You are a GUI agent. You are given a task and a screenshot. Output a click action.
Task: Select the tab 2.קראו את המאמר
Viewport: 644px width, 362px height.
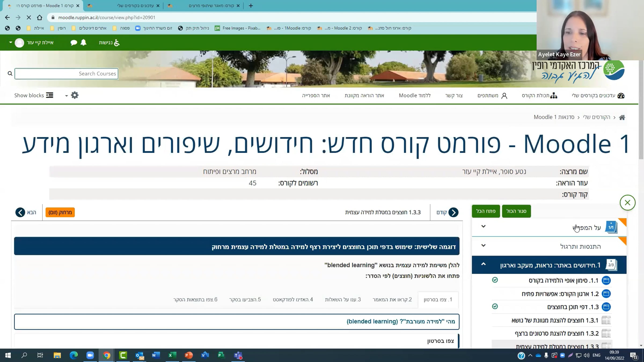click(x=392, y=300)
